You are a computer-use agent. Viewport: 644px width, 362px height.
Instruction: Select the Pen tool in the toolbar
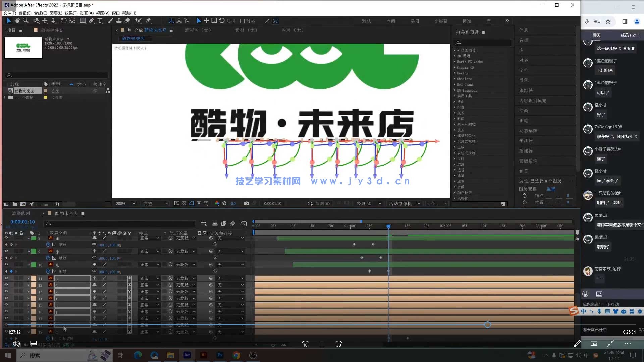coord(91,20)
